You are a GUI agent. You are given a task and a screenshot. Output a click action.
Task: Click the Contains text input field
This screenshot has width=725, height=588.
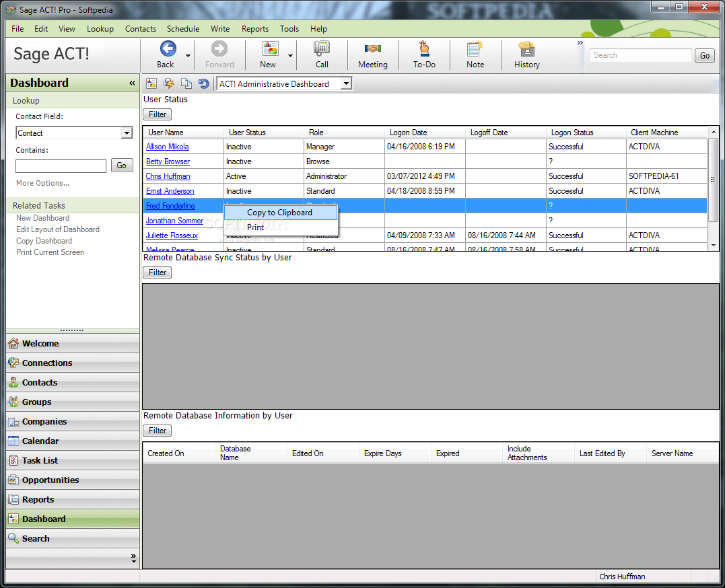coord(61,166)
